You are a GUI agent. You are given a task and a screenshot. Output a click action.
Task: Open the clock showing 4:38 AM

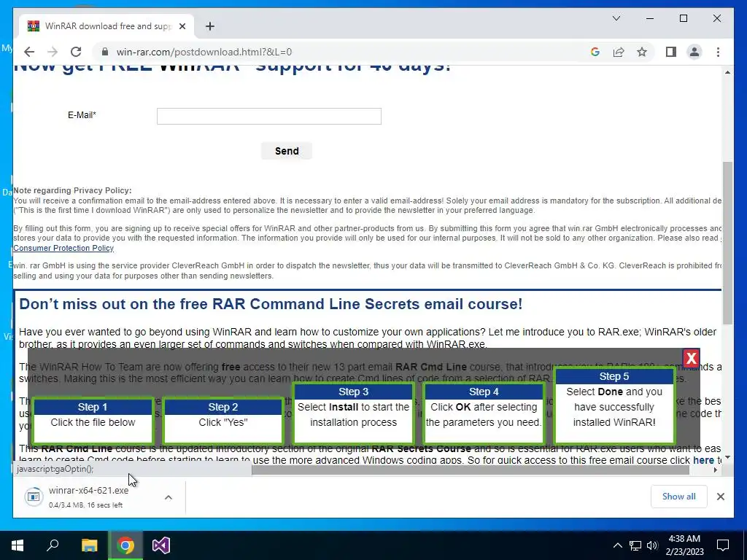point(684,545)
